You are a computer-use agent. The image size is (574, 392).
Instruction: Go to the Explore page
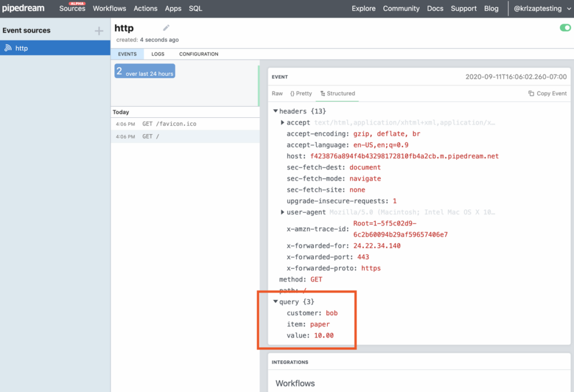coord(363,8)
